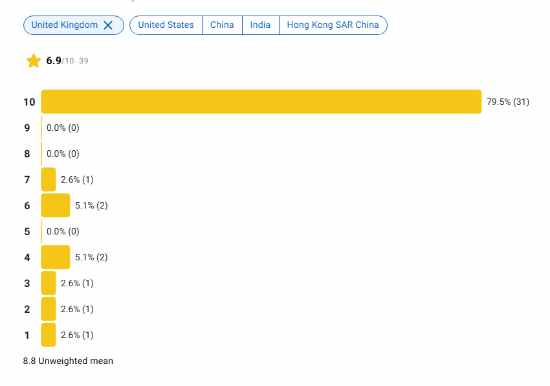Click the 6.9/10 rating score
This screenshot has width=550, height=386.
point(60,61)
